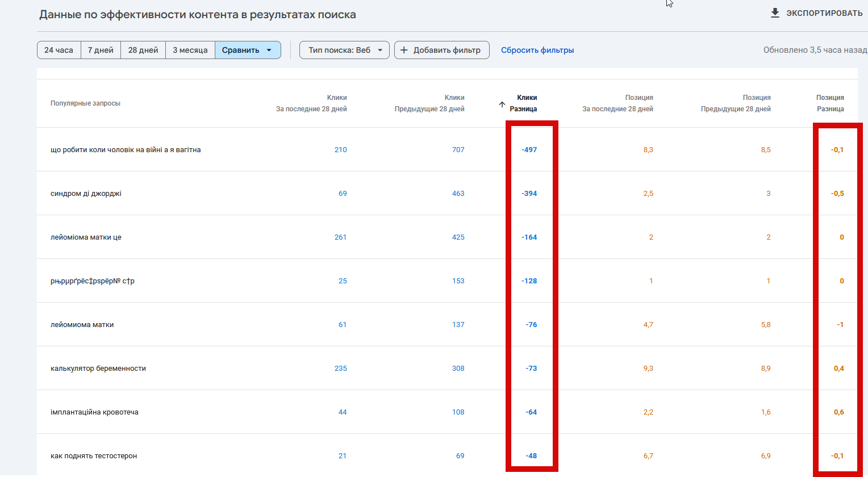The width and height of the screenshot is (868, 477).
Task: Click the clicks value 61
Action: tap(343, 325)
